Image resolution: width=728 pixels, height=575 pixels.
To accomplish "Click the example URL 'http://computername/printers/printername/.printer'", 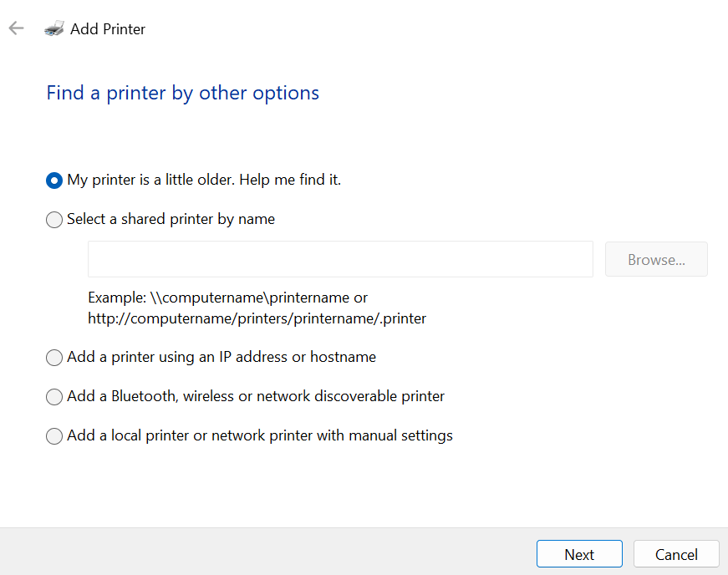I will [x=257, y=318].
